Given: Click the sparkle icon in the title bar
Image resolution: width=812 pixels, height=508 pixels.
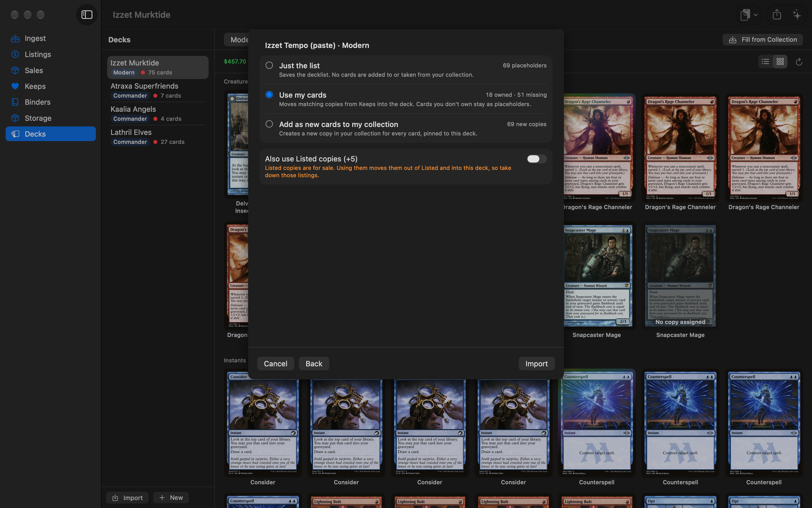Looking at the screenshot, I should pos(797,14).
